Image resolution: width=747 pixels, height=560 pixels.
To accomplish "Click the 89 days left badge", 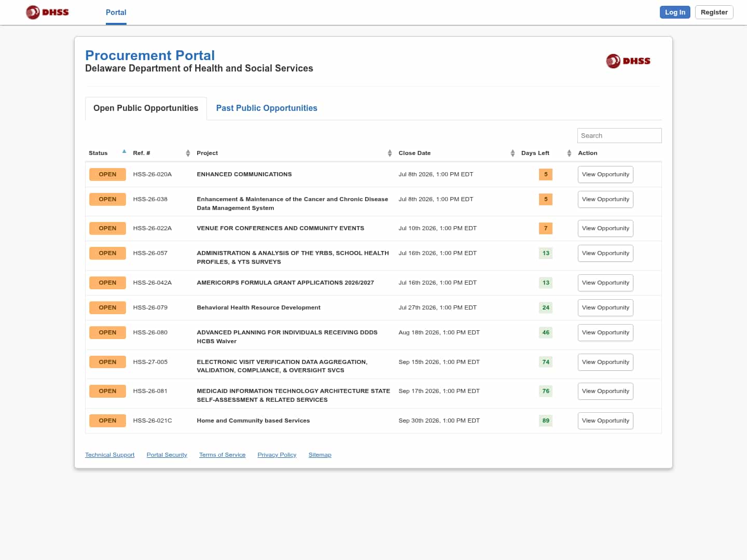I will click(546, 421).
